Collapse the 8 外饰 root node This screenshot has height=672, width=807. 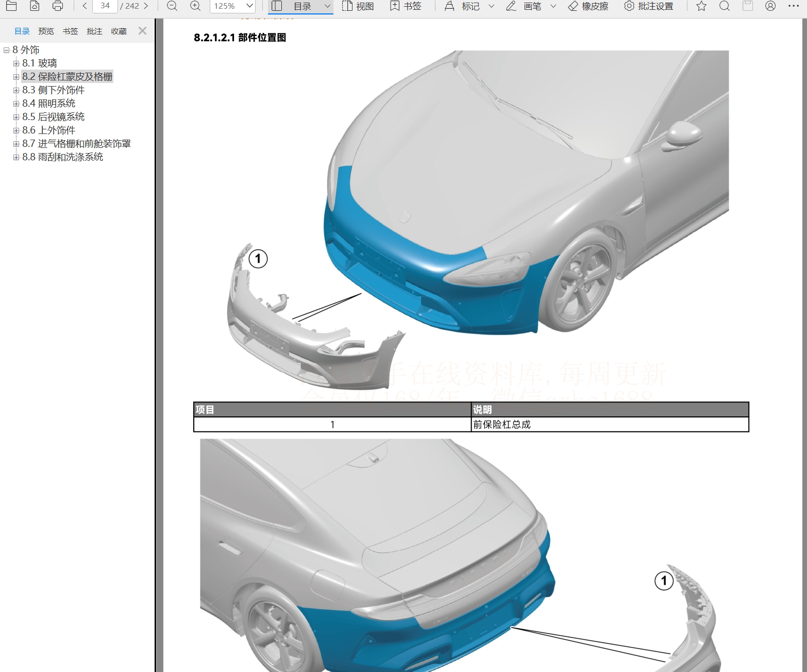pyautogui.click(x=7, y=50)
